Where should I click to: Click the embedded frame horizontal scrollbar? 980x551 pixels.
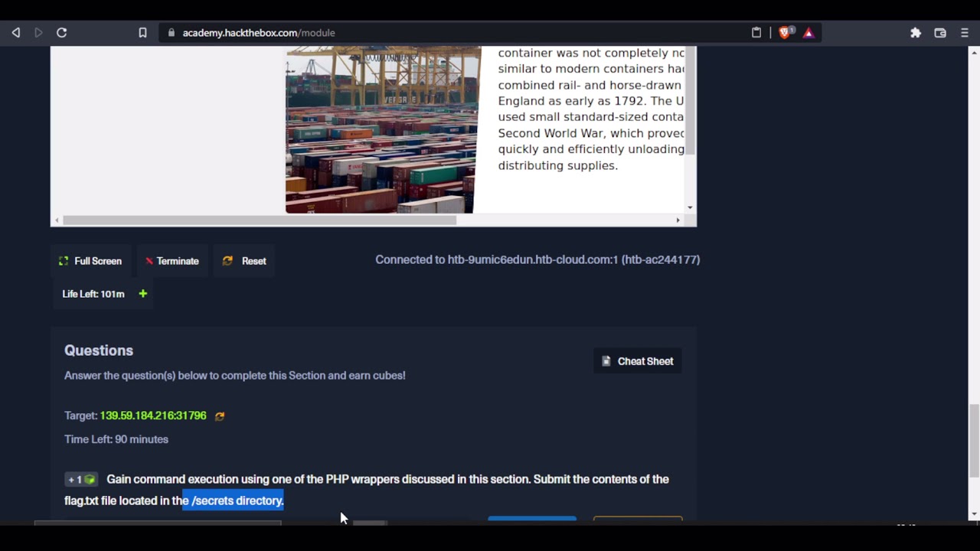pos(260,220)
